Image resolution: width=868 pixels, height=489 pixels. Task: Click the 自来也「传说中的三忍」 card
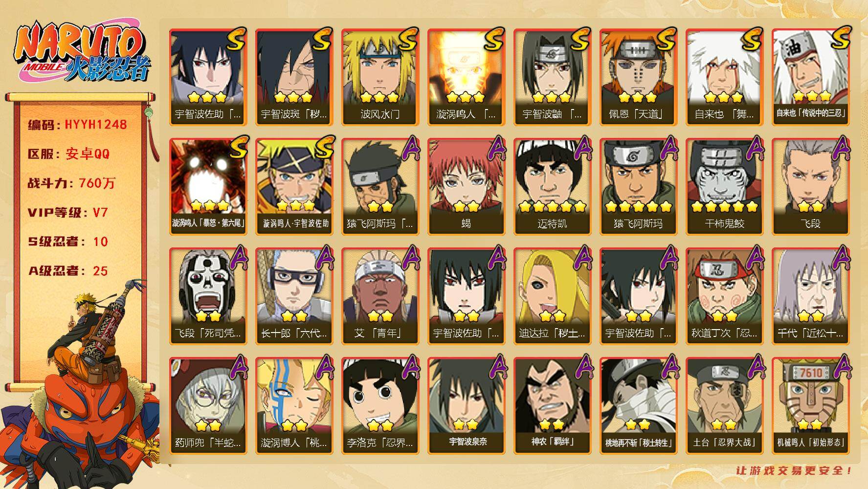(x=810, y=77)
